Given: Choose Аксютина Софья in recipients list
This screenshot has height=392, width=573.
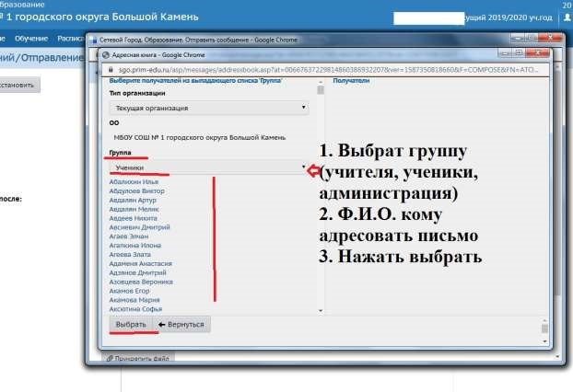Looking at the screenshot, I should click(x=135, y=309).
